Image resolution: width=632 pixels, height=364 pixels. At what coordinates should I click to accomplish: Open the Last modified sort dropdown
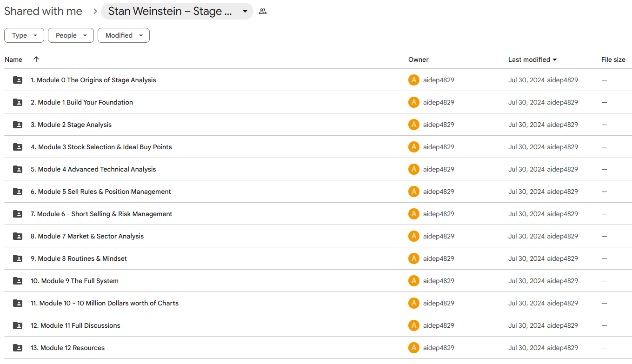pyautogui.click(x=532, y=60)
